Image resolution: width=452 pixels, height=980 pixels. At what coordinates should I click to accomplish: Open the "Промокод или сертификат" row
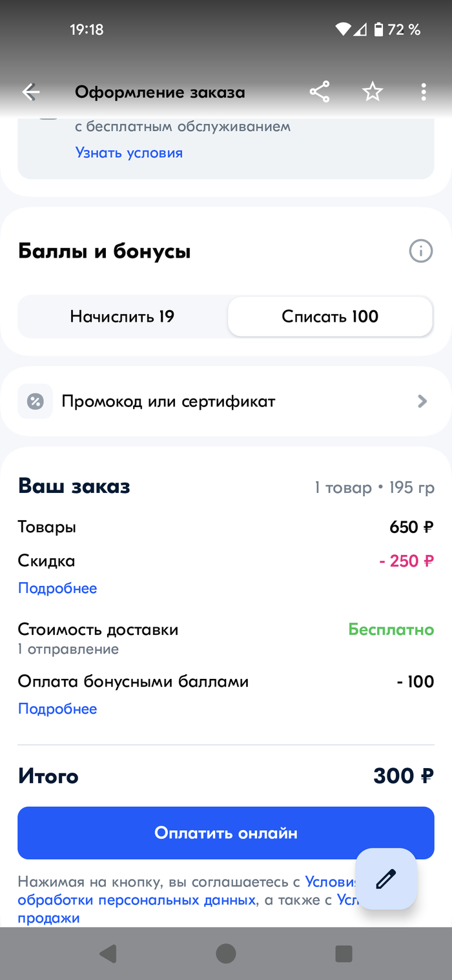(169, 401)
